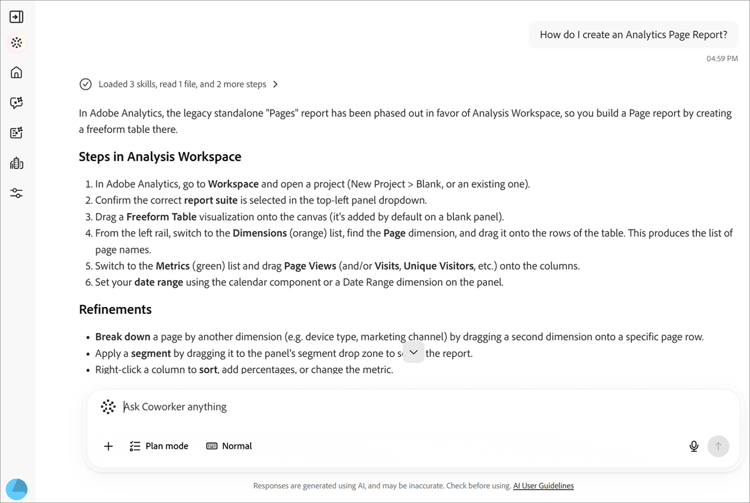Open the buildings chart icon
Screen dimensions: 750x503
pos(16,163)
